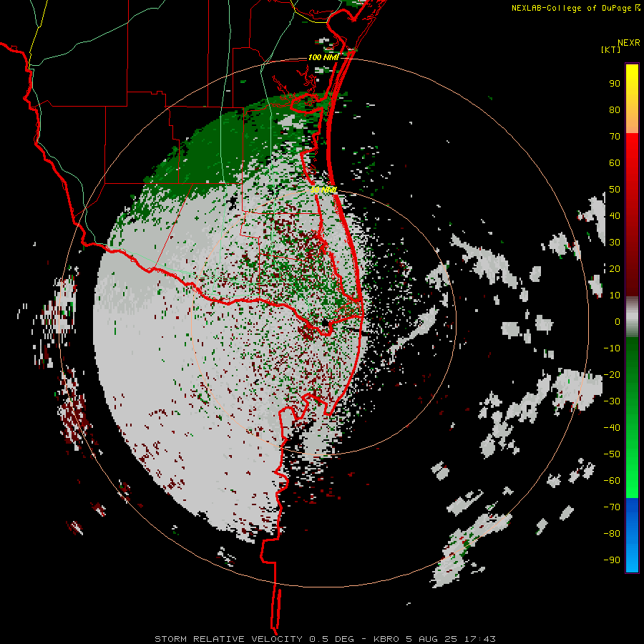Click the 90 value on the velocity scale

coord(615,84)
